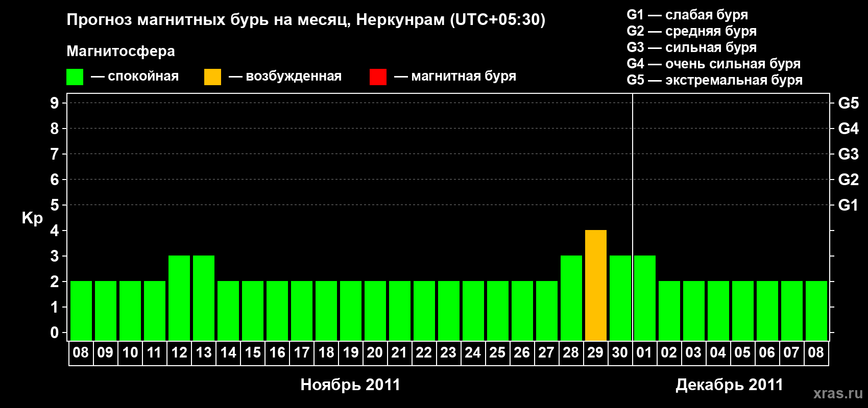Select the green bar for November 28
868x408 pixels.
[571, 298]
